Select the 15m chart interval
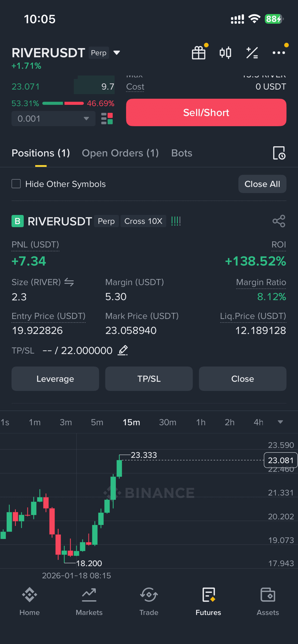Viewport: 298px width, 644px height. (x=131, y=422)
